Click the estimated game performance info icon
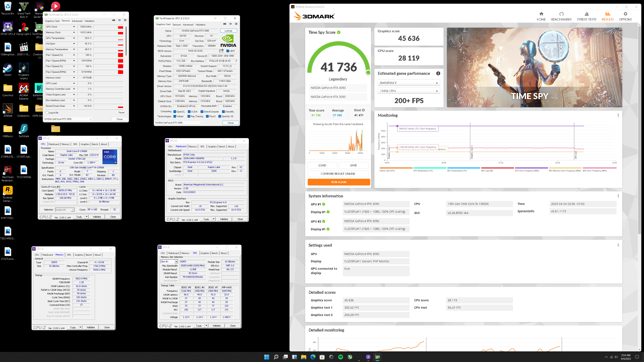Screen dimensions: 644x362 (x=438, y=73)
